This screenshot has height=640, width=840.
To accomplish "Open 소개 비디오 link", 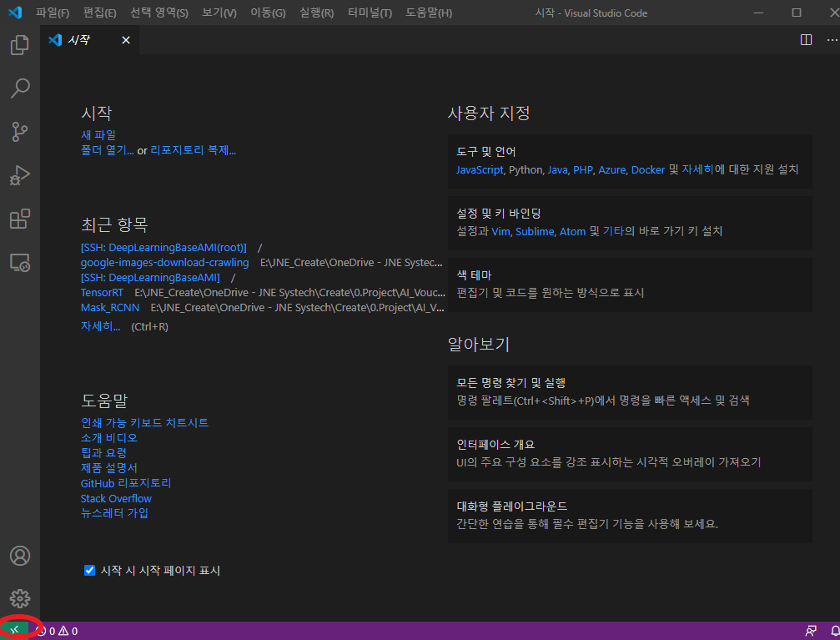I will coord(109,438).
